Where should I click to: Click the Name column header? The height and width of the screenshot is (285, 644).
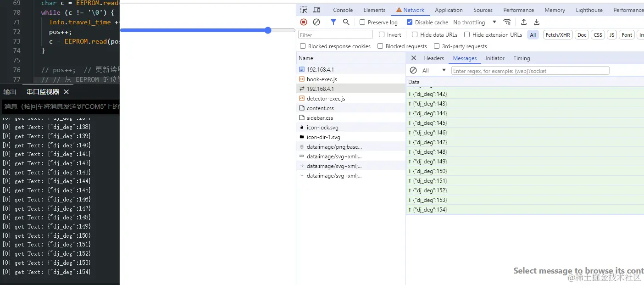tap(351, 58)
